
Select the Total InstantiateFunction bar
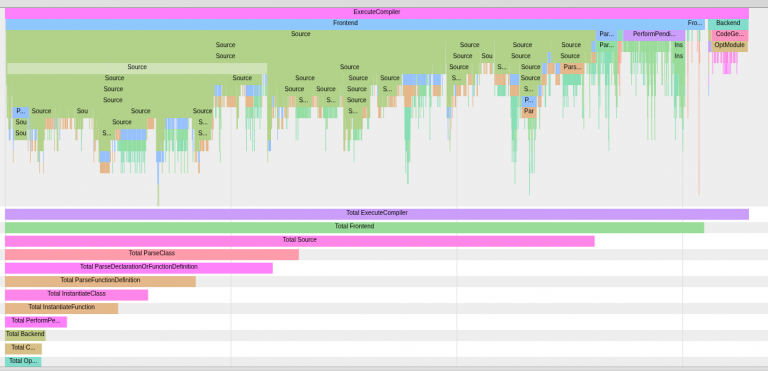coord(61,308)
